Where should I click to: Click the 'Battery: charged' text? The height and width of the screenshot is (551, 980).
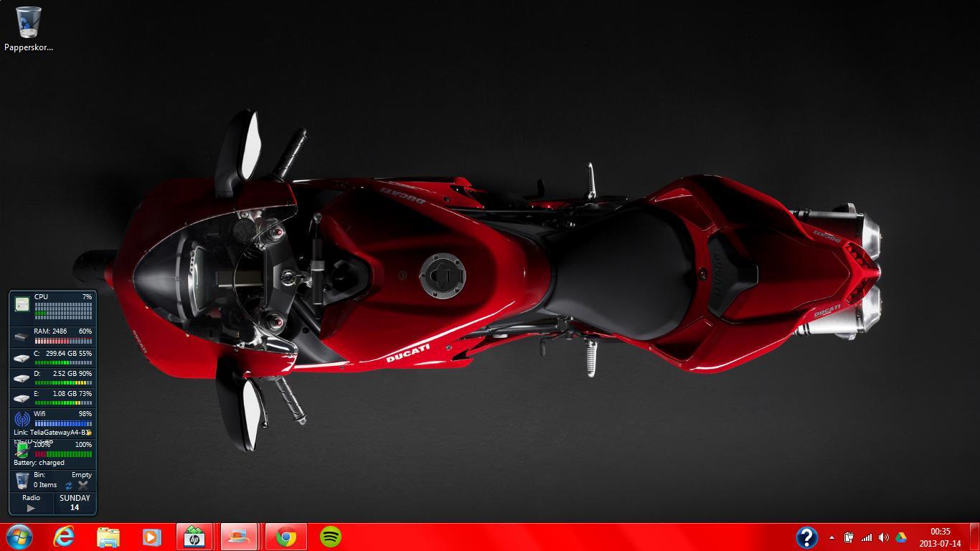(x=39, y=463)
